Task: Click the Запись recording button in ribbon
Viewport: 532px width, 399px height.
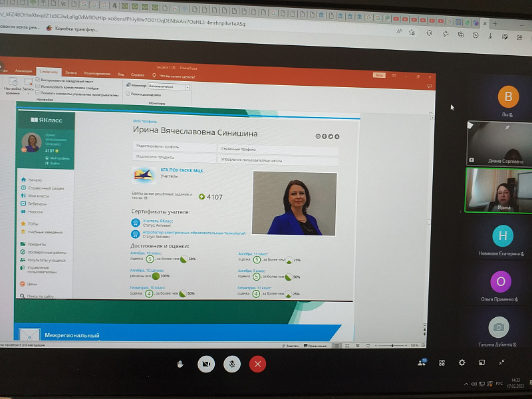Action: (28, 86)
